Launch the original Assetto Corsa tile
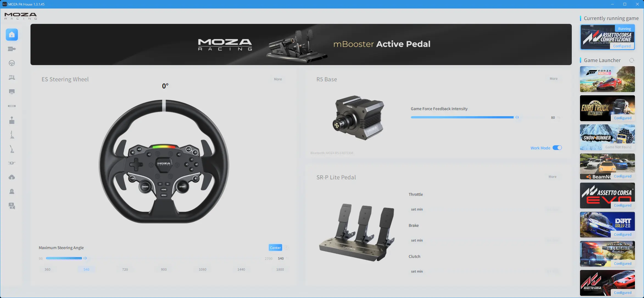The height and width of the screenshot is (298, 644). (607, 283)
